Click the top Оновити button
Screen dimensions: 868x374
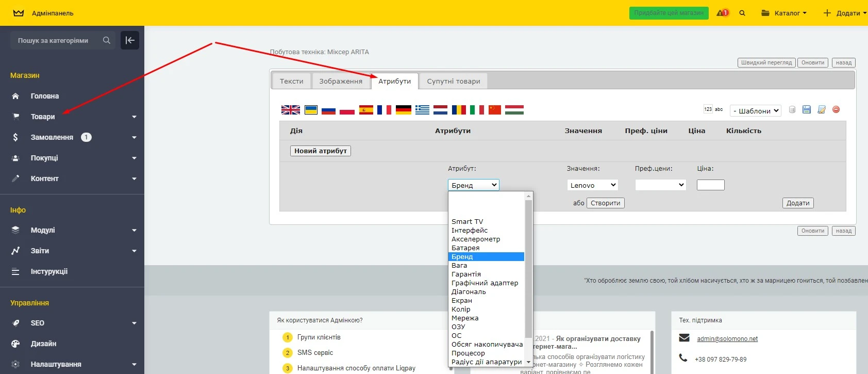(813, 62)
